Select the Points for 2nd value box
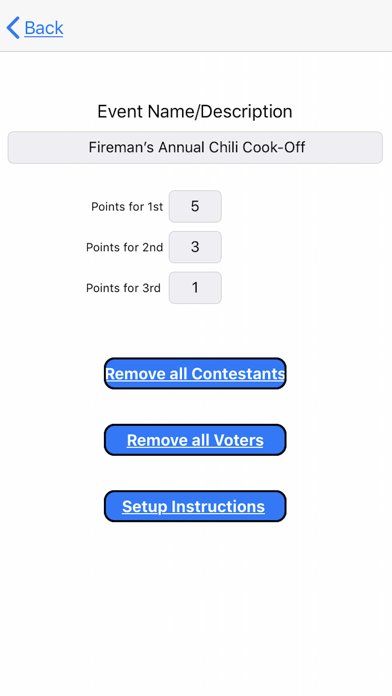 [x=195, y=247]
